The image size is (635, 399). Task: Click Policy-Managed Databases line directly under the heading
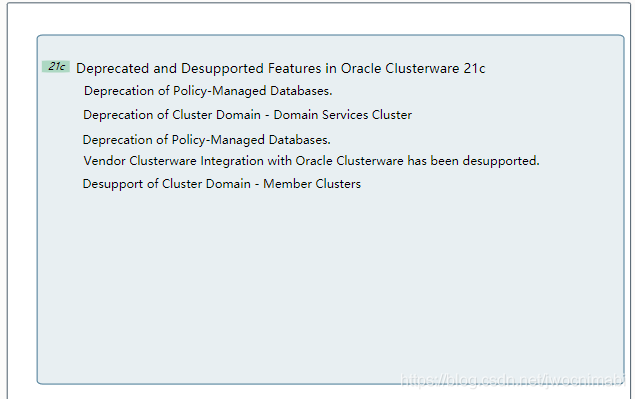(208, 91)
